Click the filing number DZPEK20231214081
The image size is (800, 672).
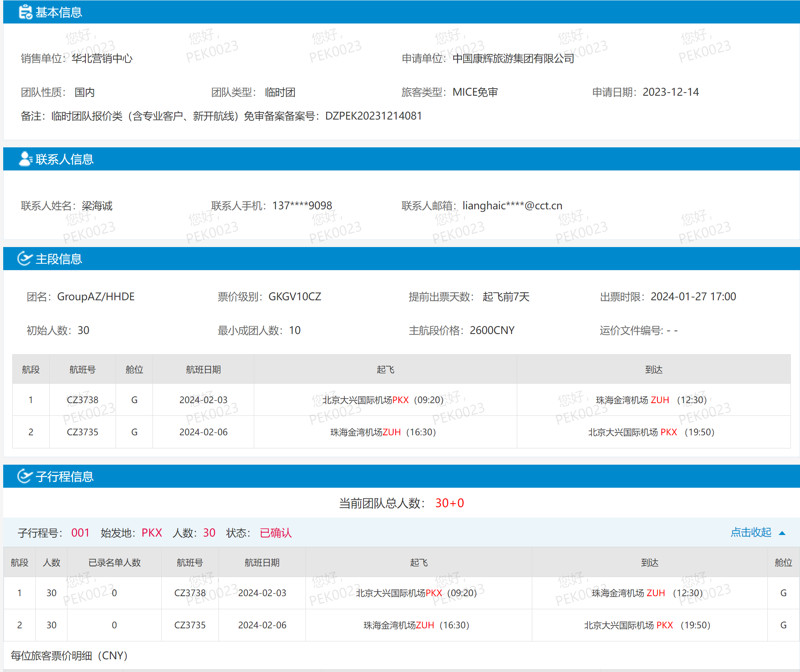pyautogui.click(x=373, y=116)
